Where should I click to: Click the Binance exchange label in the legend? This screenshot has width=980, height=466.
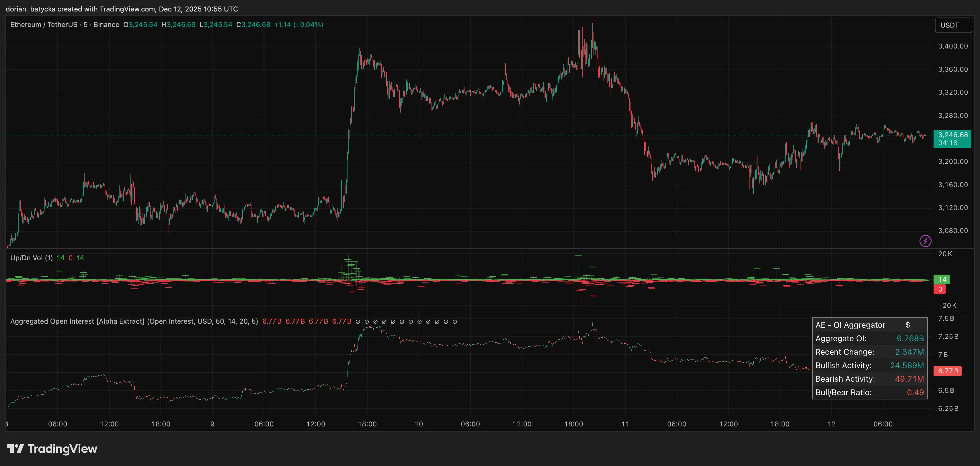(107, 24)
